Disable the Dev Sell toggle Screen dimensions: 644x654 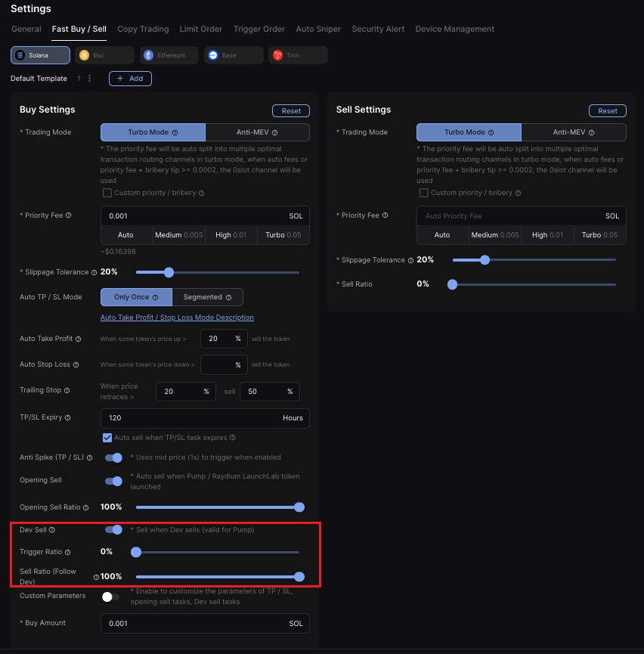click(113, 530)
